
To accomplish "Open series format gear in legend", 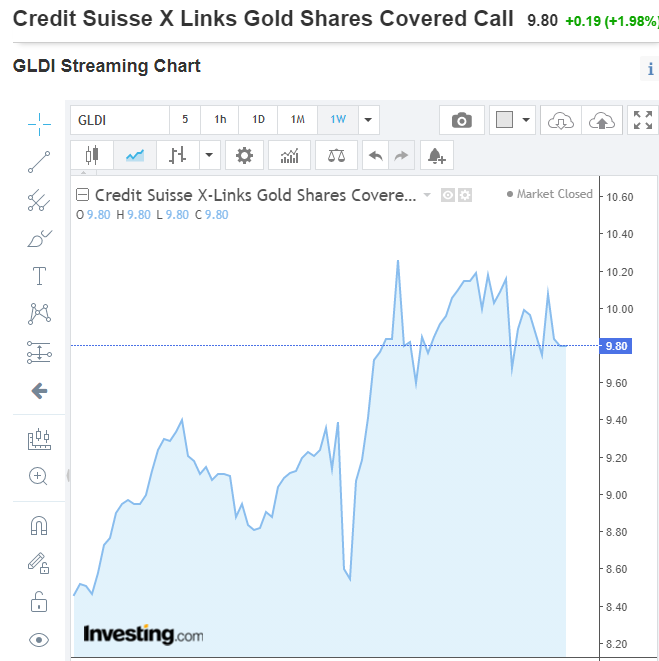I will [x=465, y=195].
